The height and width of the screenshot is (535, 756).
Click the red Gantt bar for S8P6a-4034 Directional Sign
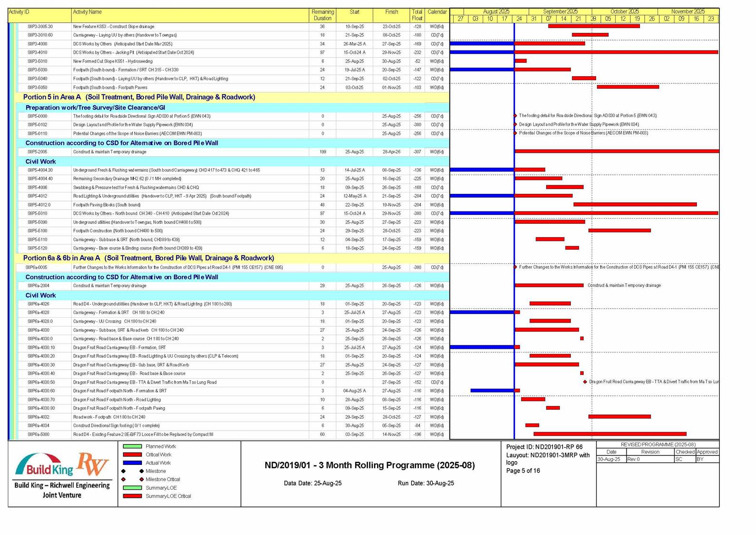click(532, 425)
